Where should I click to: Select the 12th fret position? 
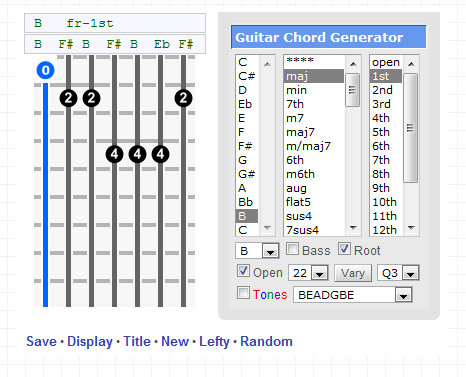point(386,230)
